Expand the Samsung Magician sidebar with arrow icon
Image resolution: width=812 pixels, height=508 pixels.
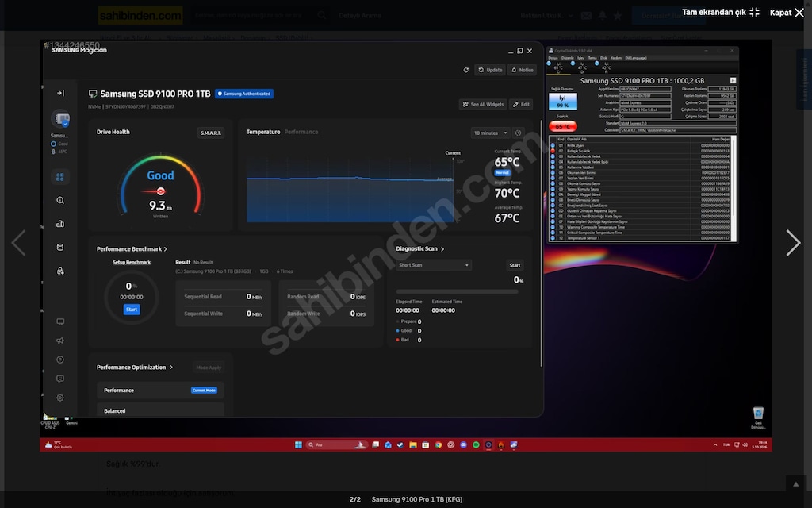pos(60,94)
